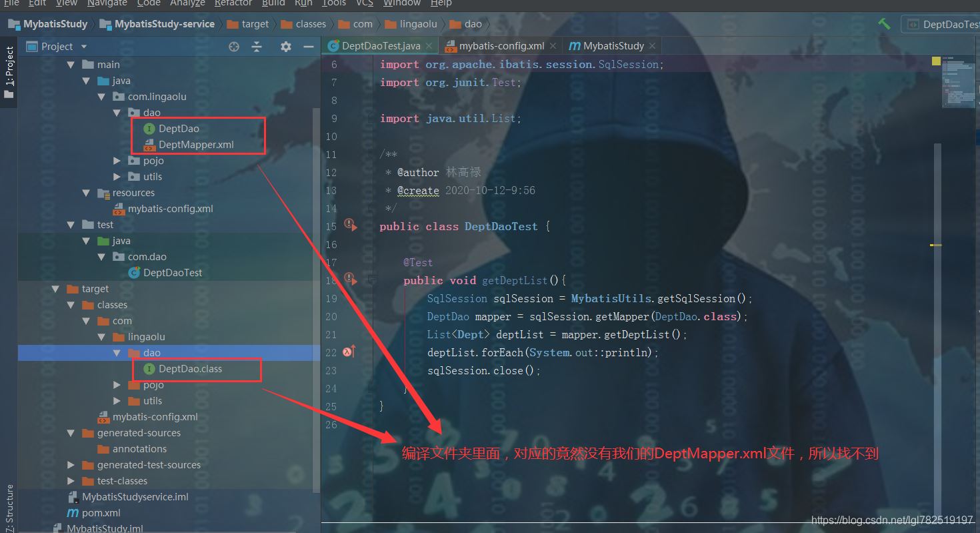This screenshot has width=980, height=533.
Task: Collapse the classes folder under target
Action: click(71, 305)
